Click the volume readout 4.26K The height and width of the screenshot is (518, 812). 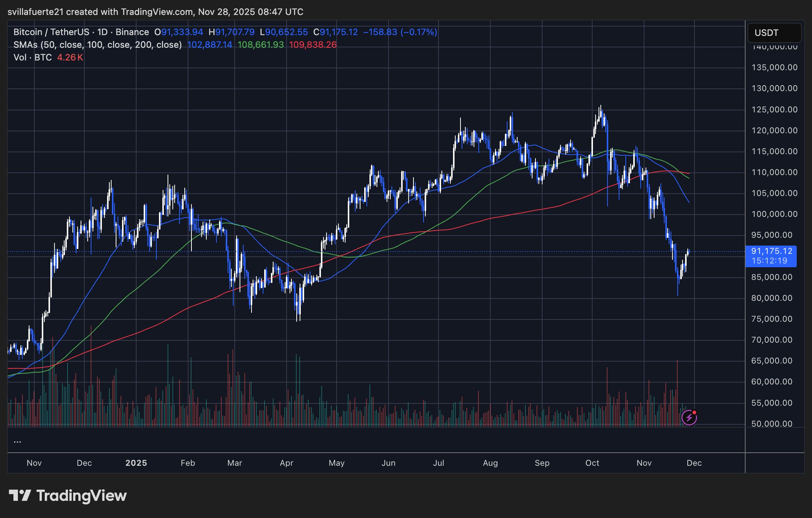69,58
